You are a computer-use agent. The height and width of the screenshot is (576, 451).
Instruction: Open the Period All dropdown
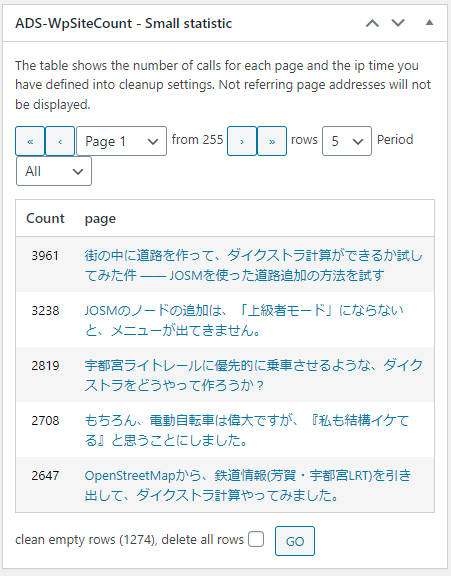pyautogui.click(x=54, y=171)
